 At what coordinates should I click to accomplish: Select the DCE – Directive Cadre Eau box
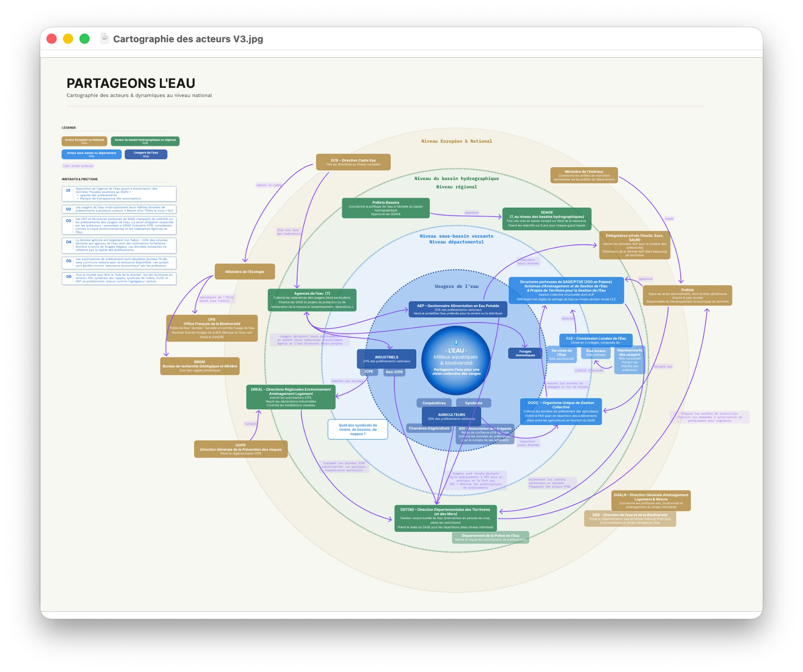tap(353, 162)
